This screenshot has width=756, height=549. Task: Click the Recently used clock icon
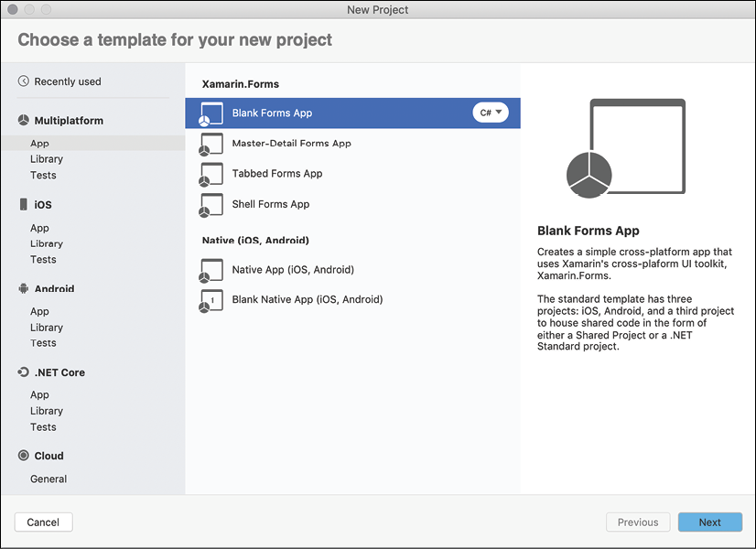[x=24, y=81]
